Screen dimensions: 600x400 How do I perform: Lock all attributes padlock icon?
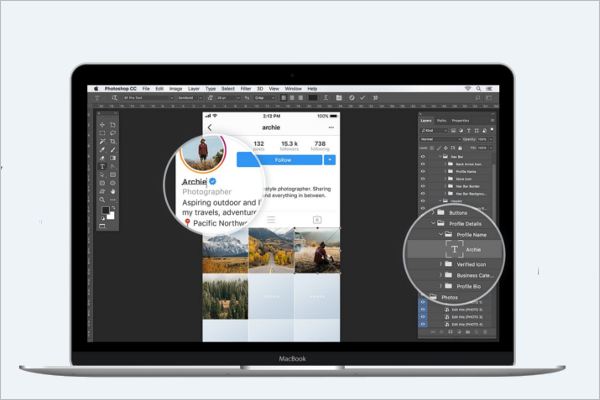click(x=460, y=148)
